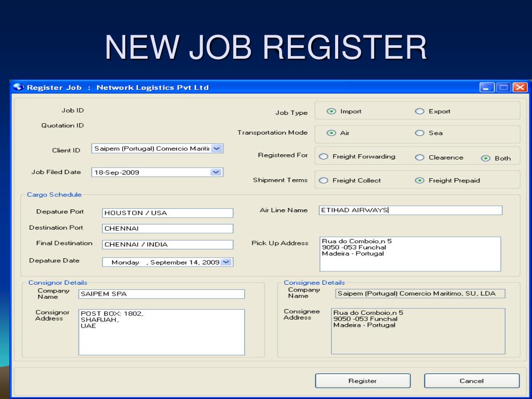
Task: Select Import job type radio
Action: [331, 111]
